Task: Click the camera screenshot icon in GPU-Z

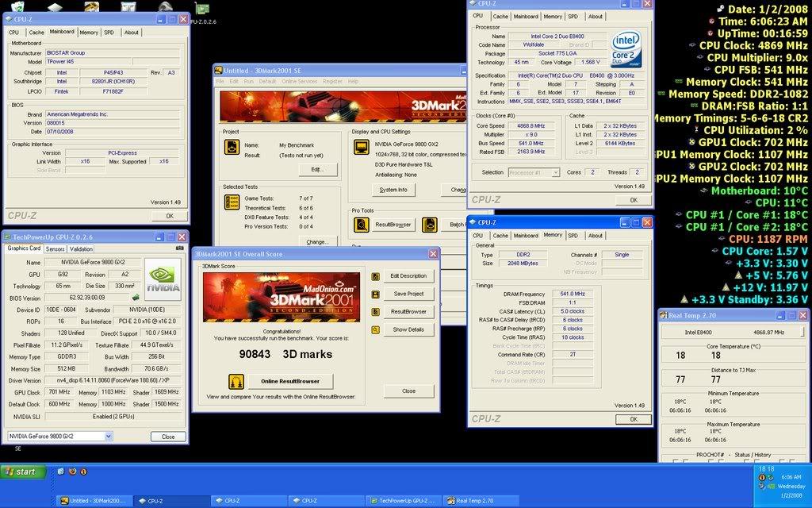Action: (179, 248)
